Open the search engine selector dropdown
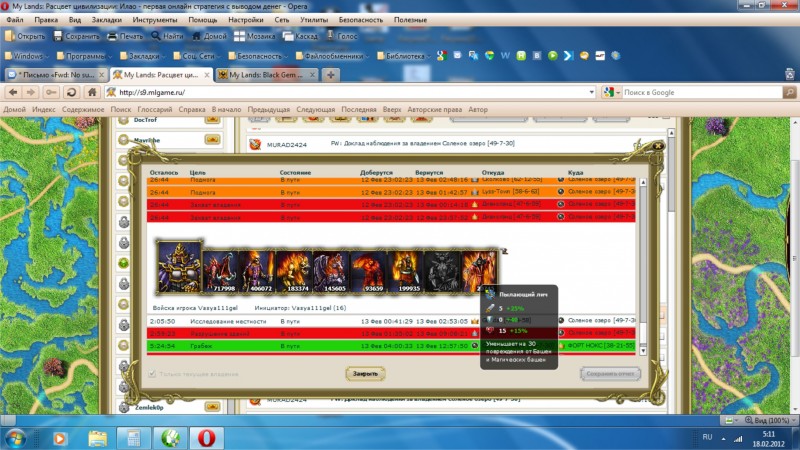800x450 pixels. pos(611,92)
